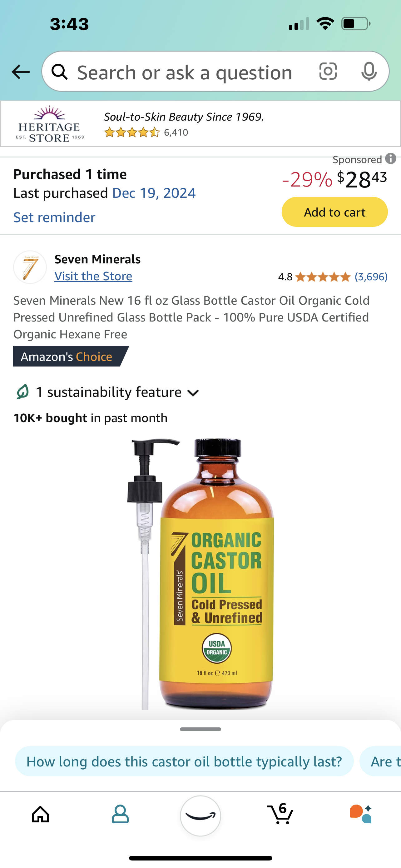Tap Set reminder link
Screen dimensions: 401x868
[x=54, y=217]
